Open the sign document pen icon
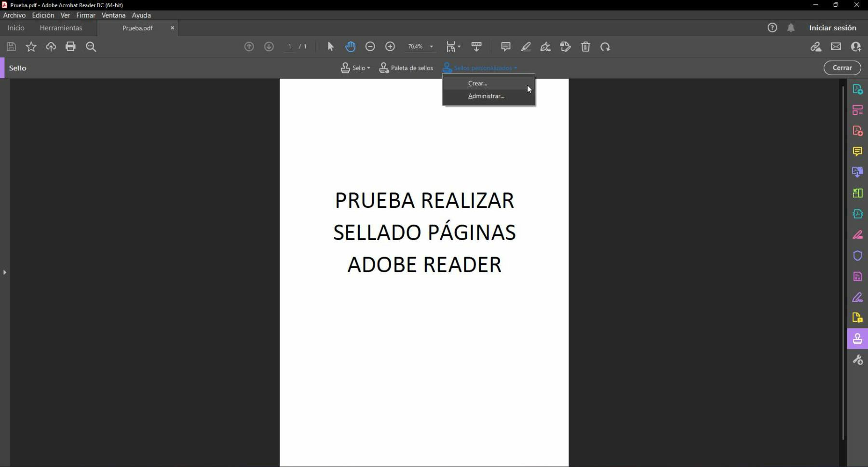868x467 pixels. click(545, 47)
